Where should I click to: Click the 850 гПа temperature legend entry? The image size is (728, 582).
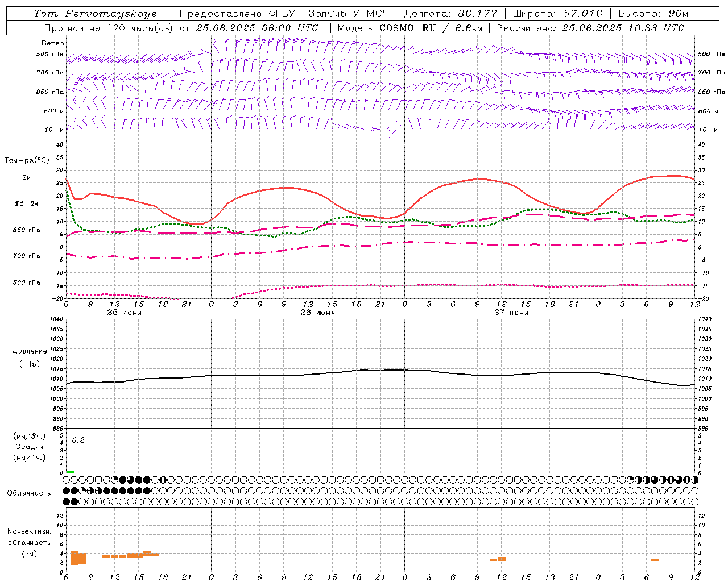click(x=27, y=230)
